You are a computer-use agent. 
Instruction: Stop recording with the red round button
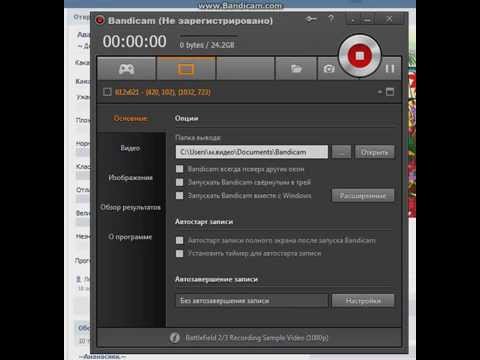tap(360, 55)
